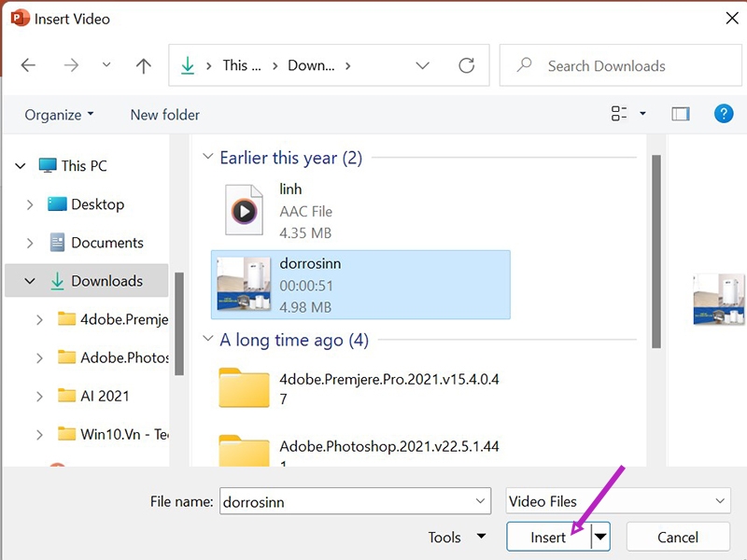
Task: Open the File name dropdown arrow
Action: click(x=480, y=501)
